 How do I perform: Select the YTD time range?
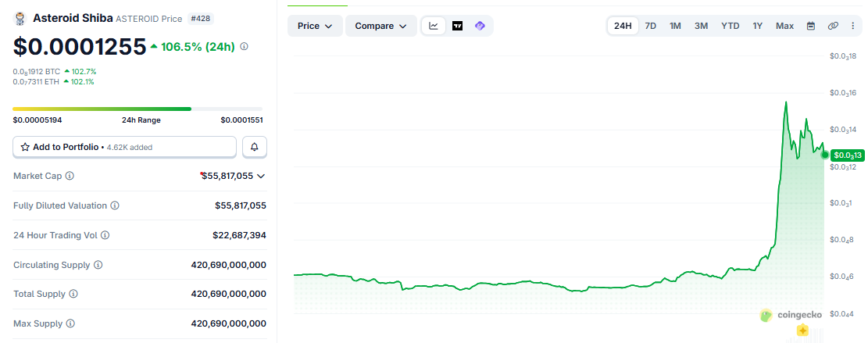(730, 26)
